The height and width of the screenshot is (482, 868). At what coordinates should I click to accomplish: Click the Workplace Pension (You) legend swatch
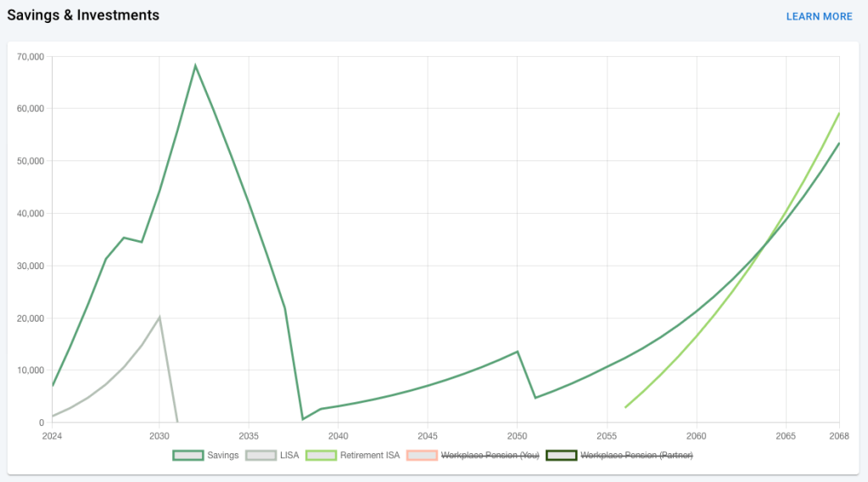tap(422, 456)
